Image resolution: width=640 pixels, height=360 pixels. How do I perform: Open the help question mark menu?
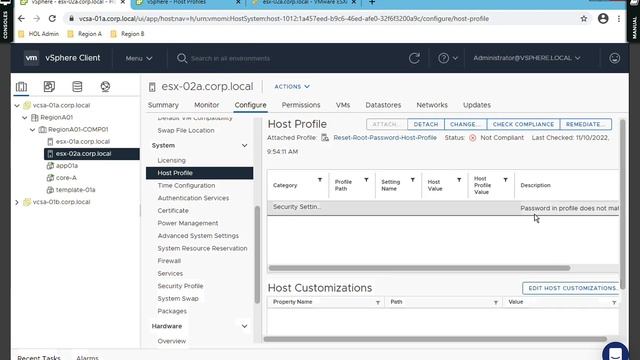(x=448, y=58)
